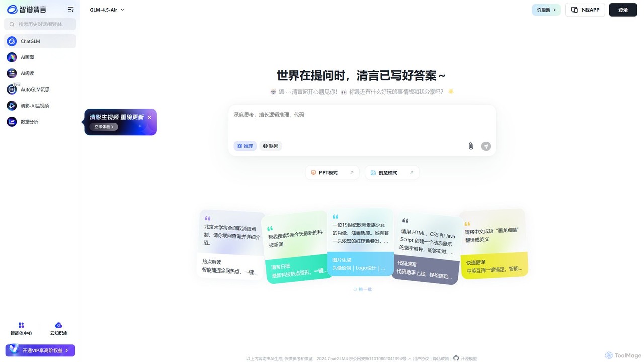644x362 pixels.
Task: Open the AI画图 icon
Action: tap(12, 57)
